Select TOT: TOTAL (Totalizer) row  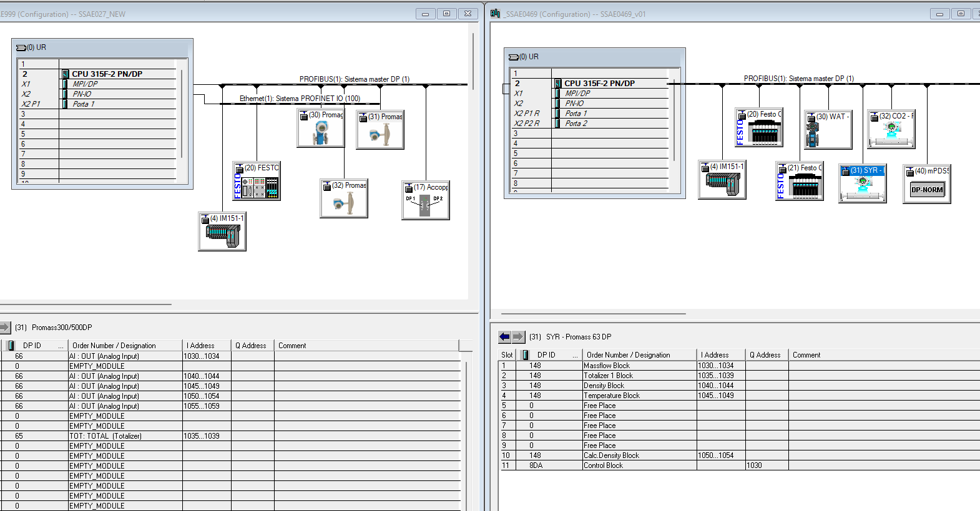[231, 436]
